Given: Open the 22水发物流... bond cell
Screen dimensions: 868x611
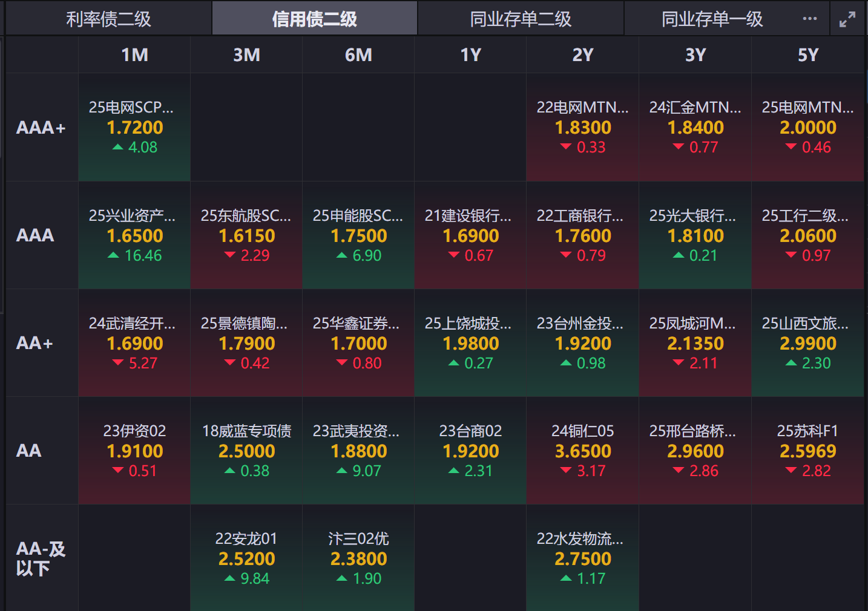Looking at the screenshot, I should coord(582,558).
